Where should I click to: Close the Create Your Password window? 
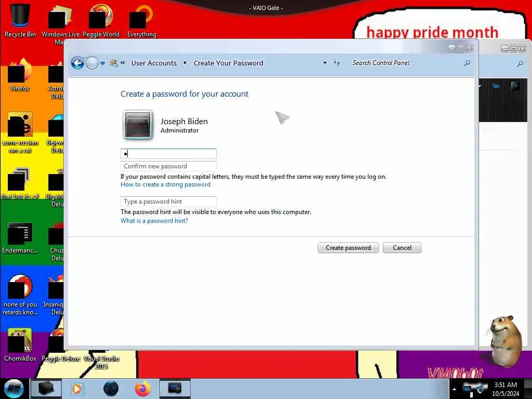[x=470, y=48]
